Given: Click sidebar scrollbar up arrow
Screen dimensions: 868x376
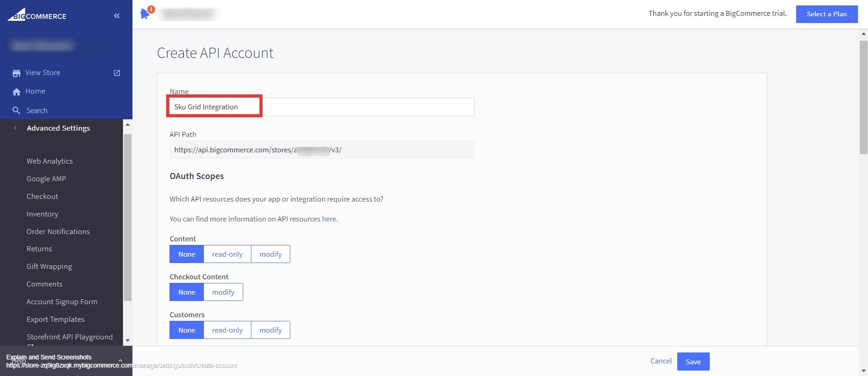Looking at the screenshot, I should [x=127, y=124].
